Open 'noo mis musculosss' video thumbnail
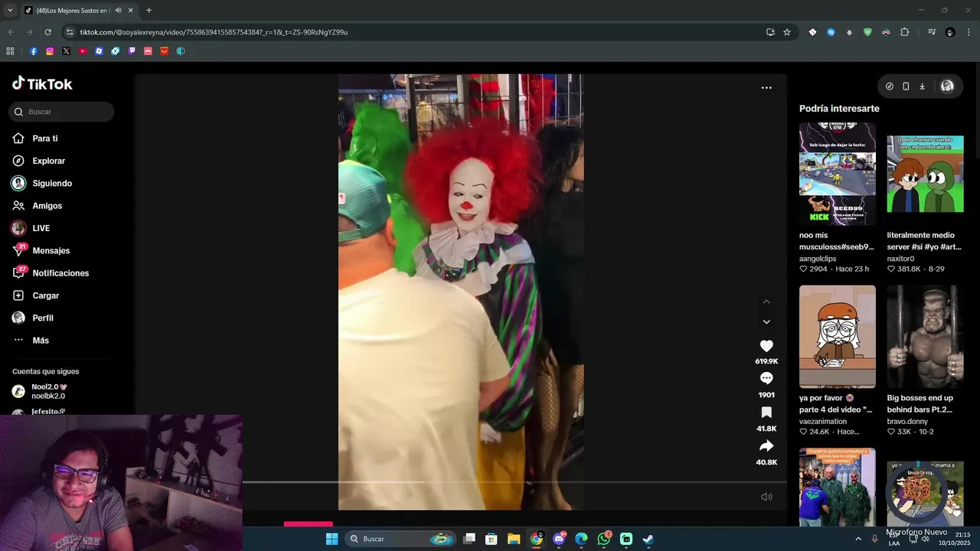The image size is (980, 551). pos(838,174)
